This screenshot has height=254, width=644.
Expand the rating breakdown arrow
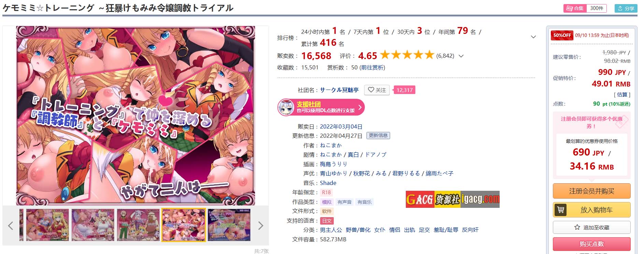click(x=461, y=56)
